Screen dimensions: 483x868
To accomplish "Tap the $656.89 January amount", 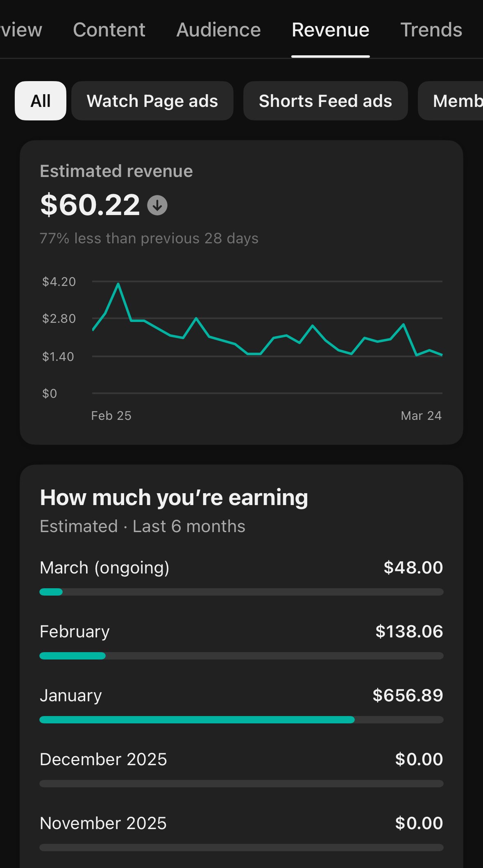I will (x=408, y=696).
